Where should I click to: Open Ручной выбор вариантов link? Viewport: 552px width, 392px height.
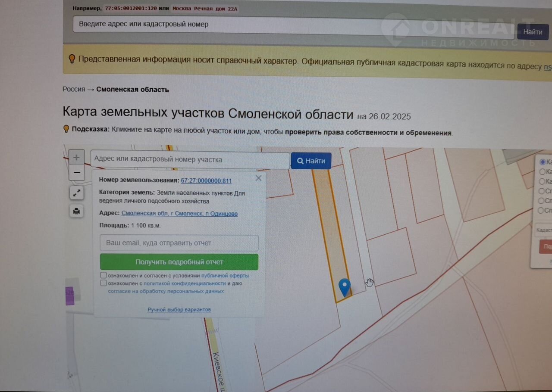[x=179, y=310]
